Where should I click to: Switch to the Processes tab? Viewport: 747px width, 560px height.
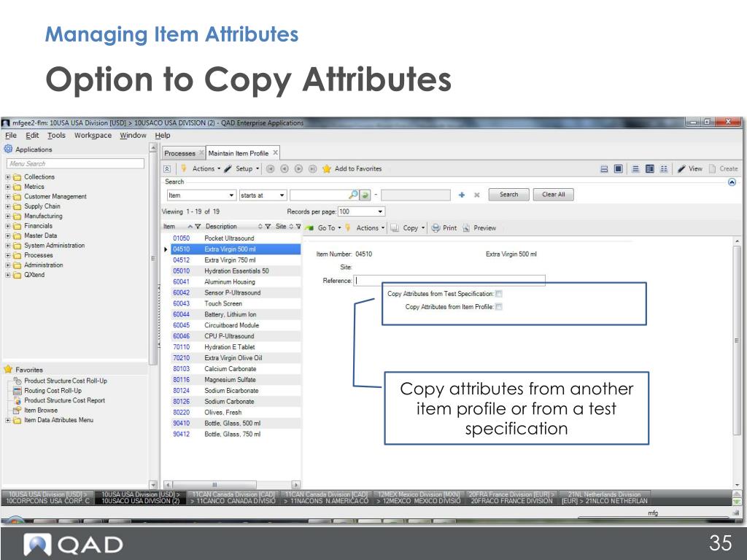(x=179, y=153)
